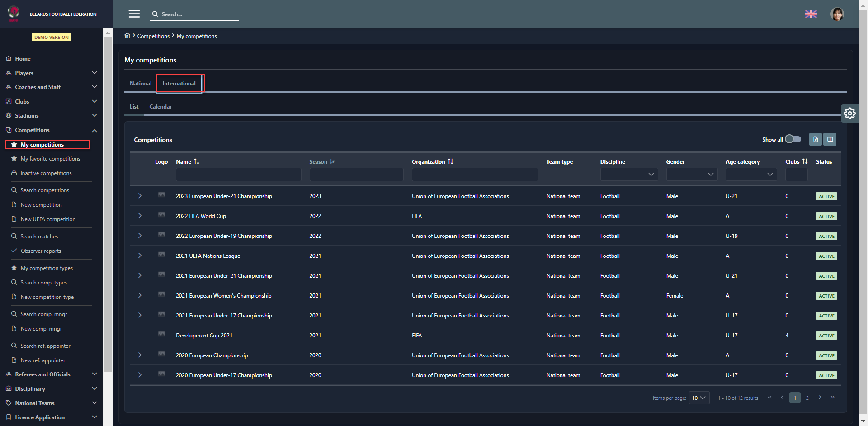Open the column chooser icon
The width and height of the screenshot is (868, 426).
tap(830, 139)
